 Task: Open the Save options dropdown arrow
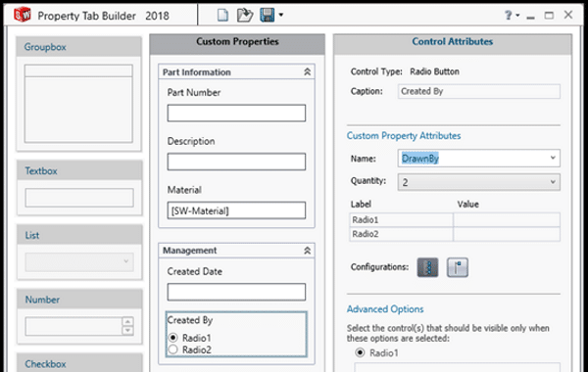[281, 16]
